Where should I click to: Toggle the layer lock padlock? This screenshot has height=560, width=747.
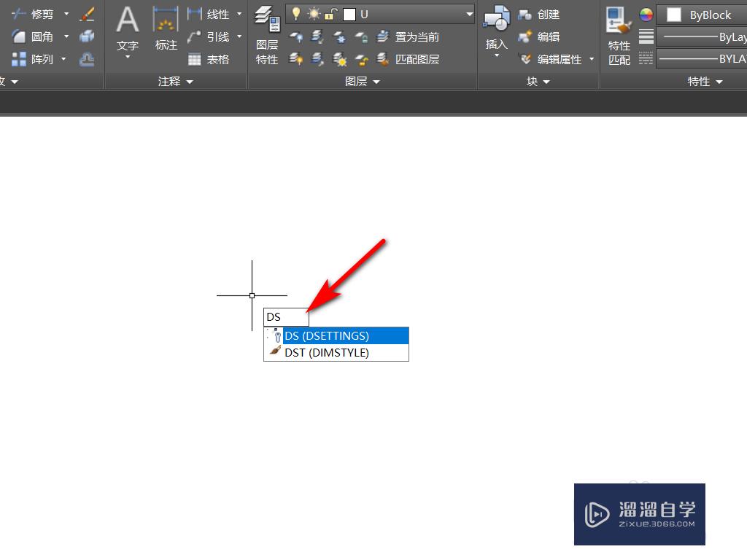coord(330,15)
